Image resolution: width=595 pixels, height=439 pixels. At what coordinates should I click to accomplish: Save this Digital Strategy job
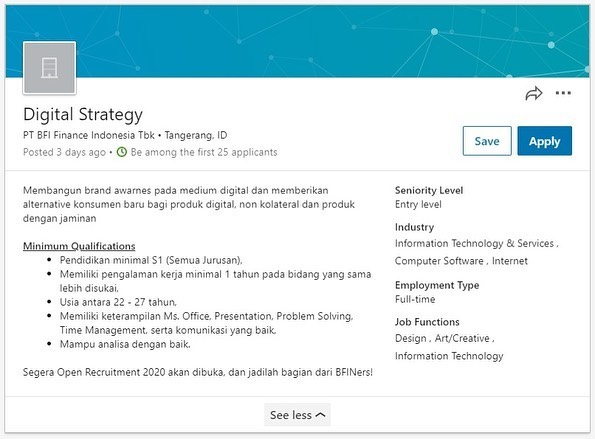point(487,141)
